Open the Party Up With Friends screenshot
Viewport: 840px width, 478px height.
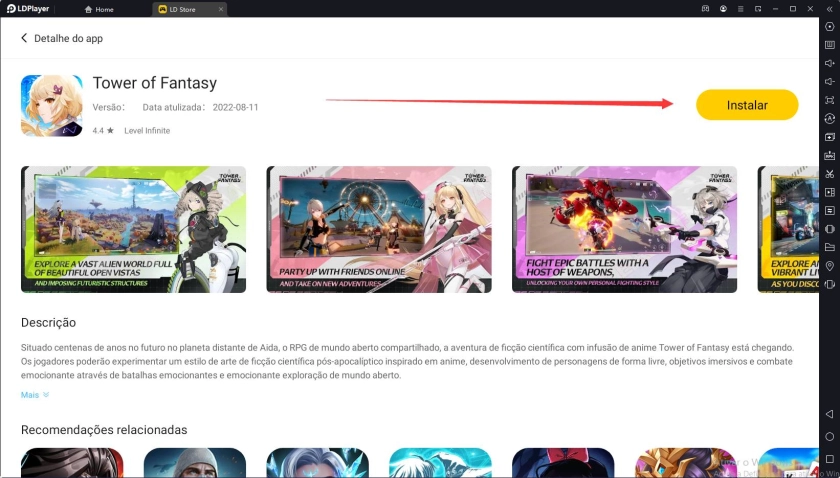pos(378,229)
